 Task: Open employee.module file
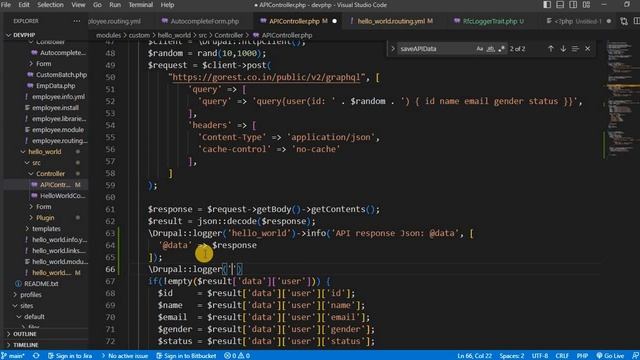(x=58, y=130)
